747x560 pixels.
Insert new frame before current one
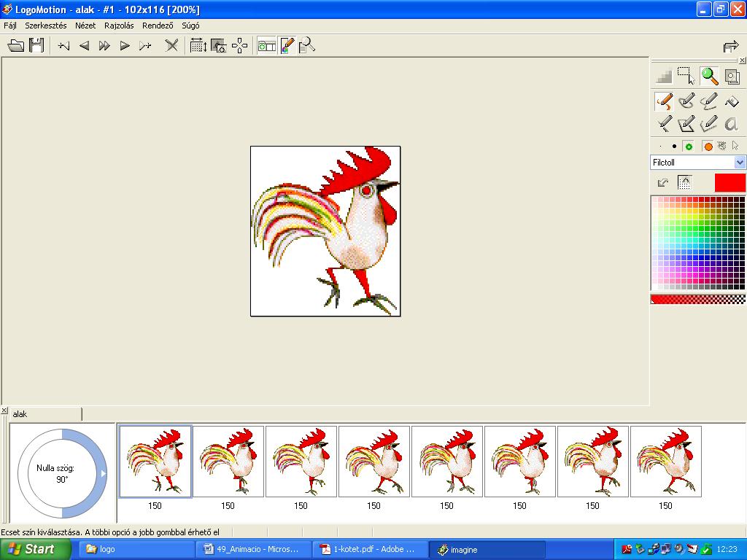64,46
